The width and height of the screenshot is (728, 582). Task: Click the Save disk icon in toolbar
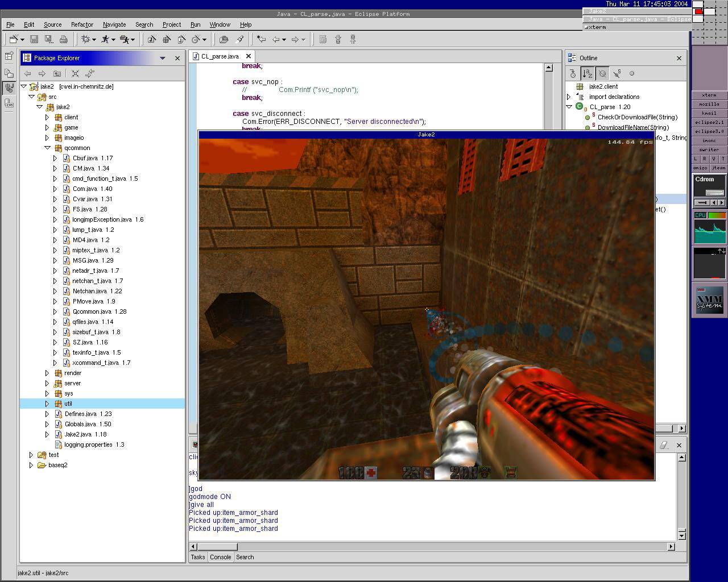[x=34, y=39]
